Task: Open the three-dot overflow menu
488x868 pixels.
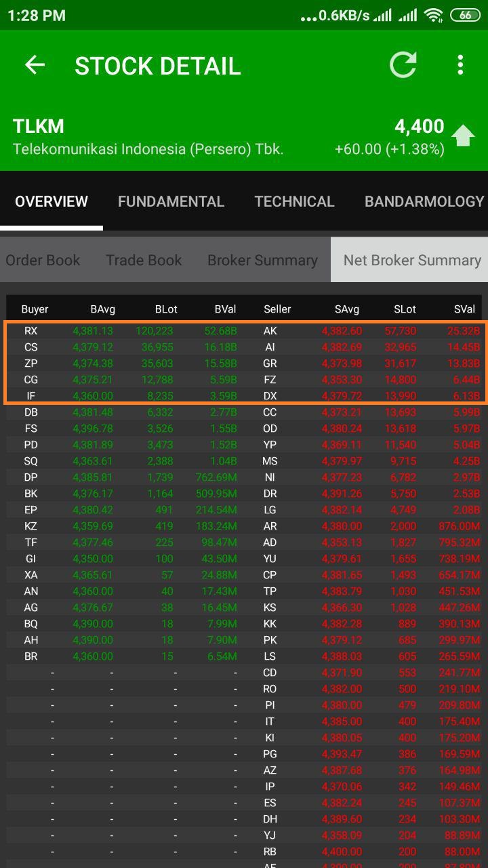Action: 460,65
